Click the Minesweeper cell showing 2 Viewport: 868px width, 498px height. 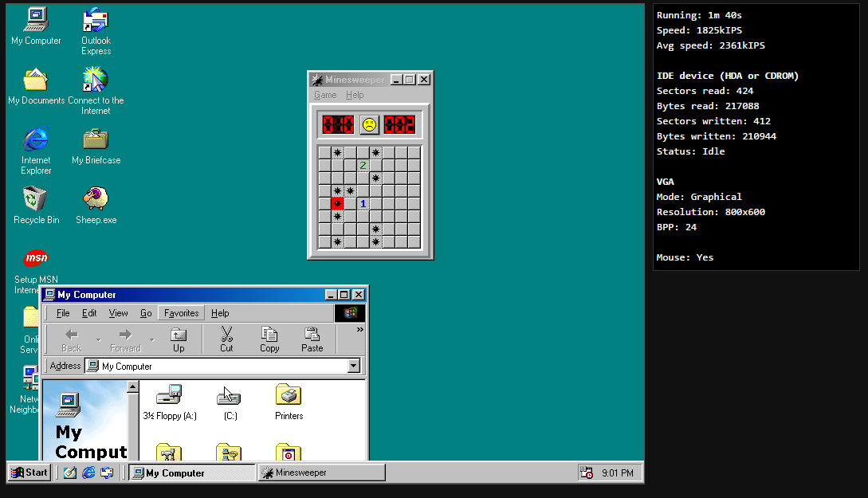click(x=363, y=166)
